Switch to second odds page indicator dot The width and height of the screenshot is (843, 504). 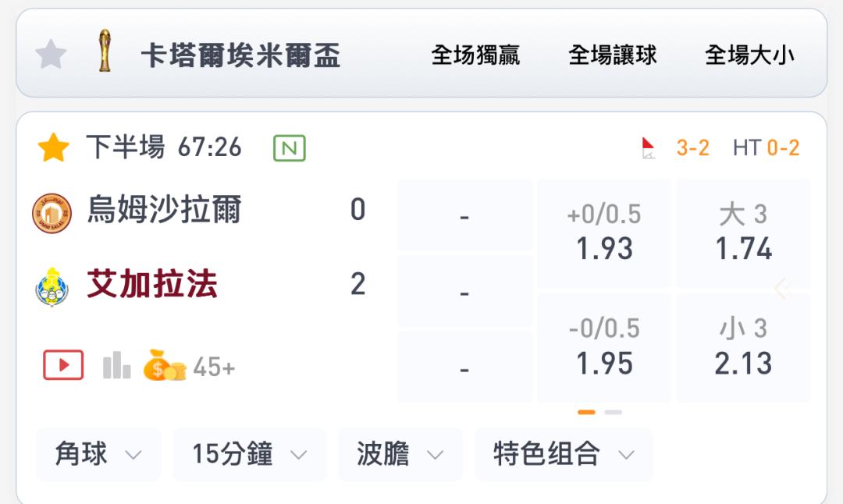tap(613, 412)
